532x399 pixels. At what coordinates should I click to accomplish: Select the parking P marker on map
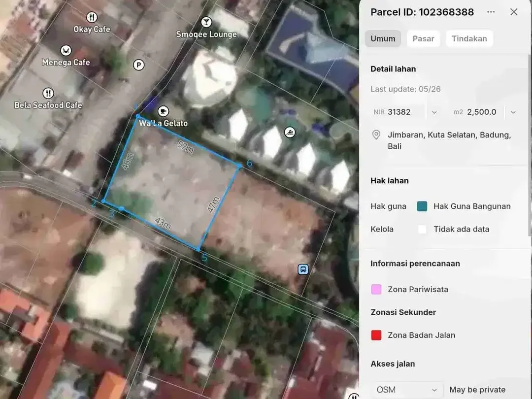[138, 65]
